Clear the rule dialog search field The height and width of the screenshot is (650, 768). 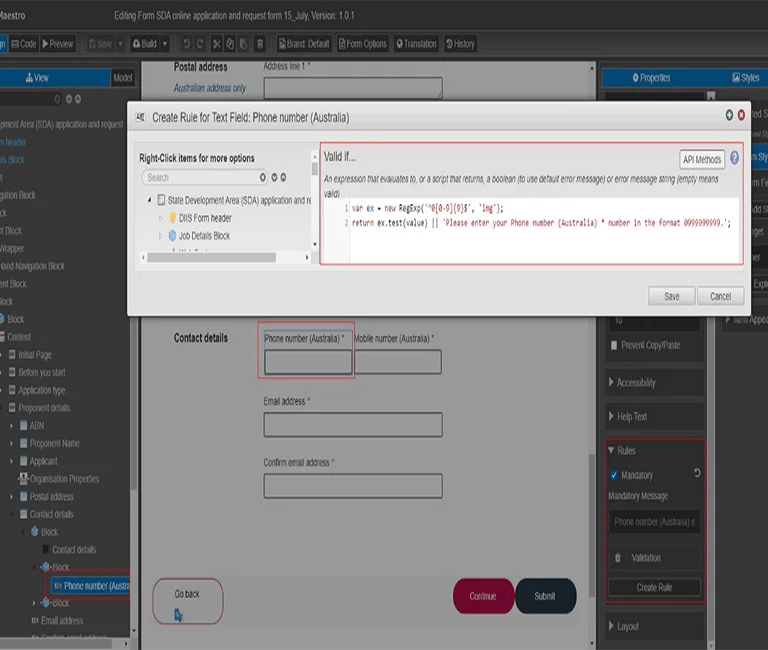(263, 177)
